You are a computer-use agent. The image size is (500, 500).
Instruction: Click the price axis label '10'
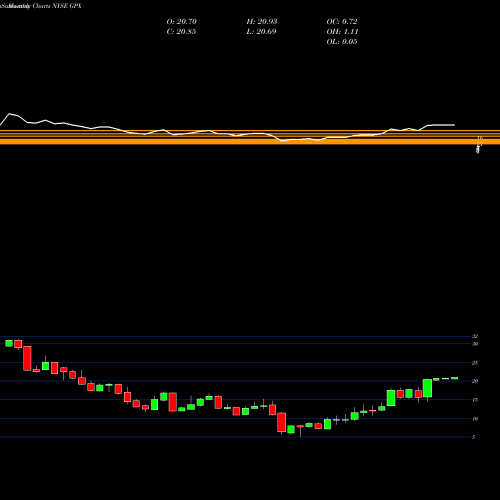[475, 418]
